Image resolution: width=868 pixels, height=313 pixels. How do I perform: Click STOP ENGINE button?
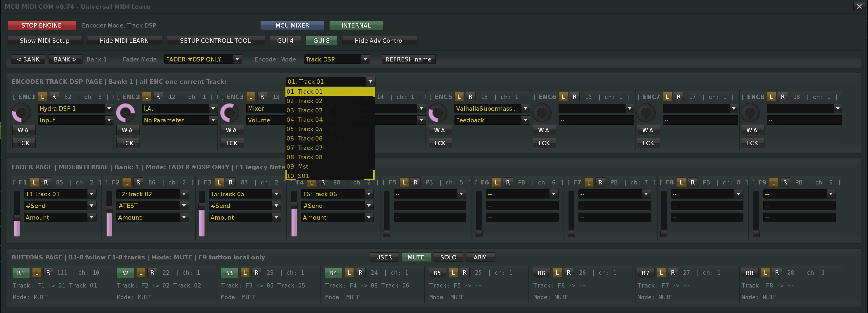(42, 25)
